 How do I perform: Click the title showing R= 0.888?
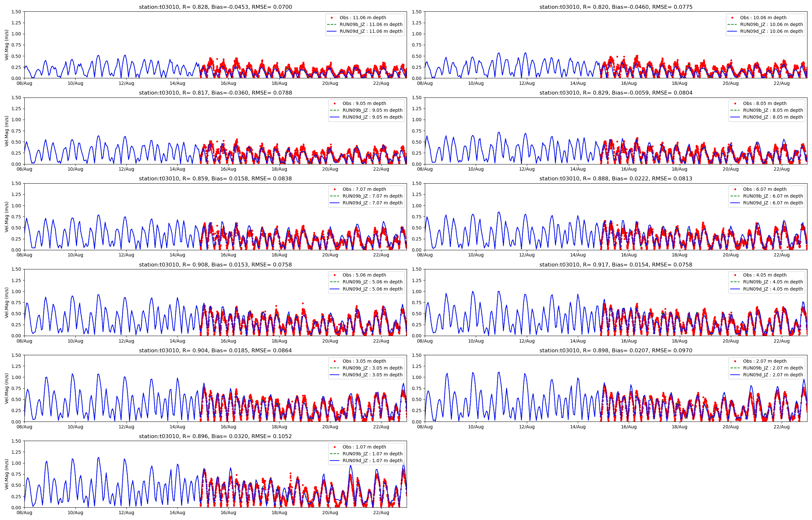(x=616, y=179)
